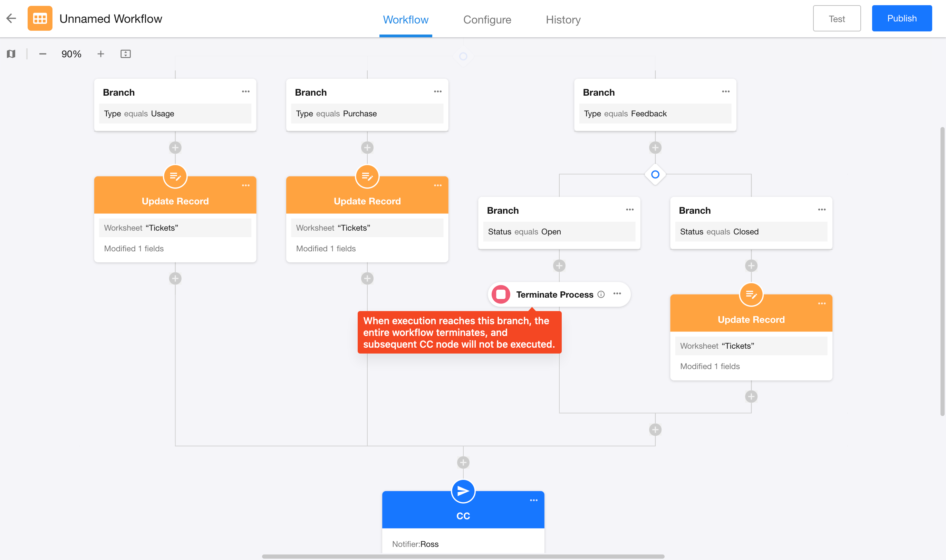Open Terminate Process three-dot menu

tap(617, 293)
